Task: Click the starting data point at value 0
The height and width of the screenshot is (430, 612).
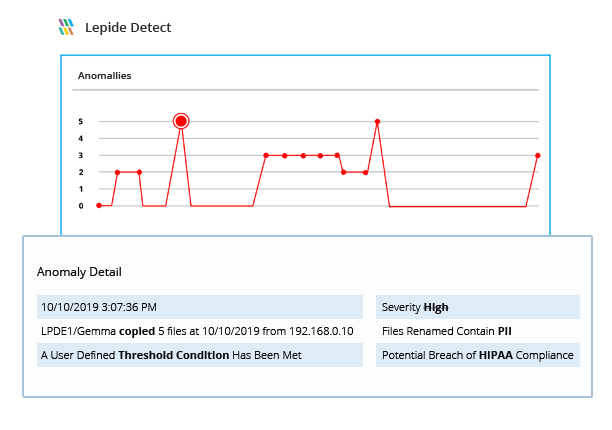Action: coord(99,205)
